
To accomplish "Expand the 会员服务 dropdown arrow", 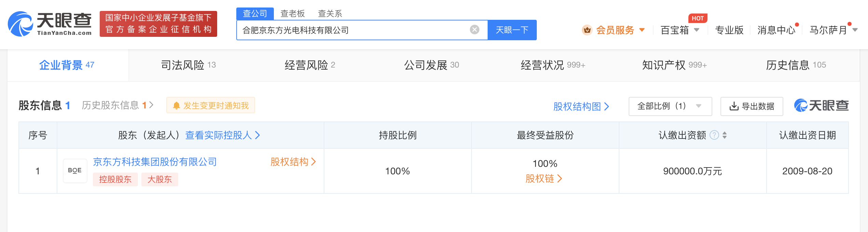I will (x=642, y=30).
